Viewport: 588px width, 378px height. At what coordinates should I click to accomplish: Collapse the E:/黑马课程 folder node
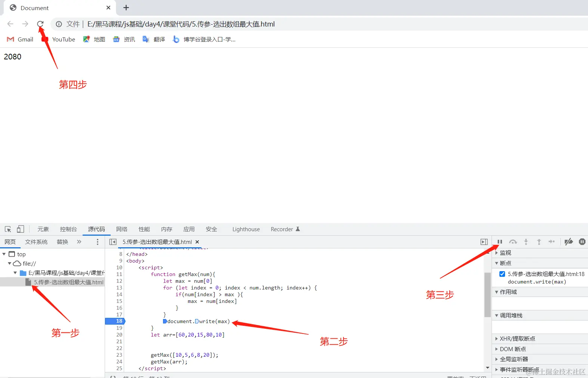coord(15,273)
